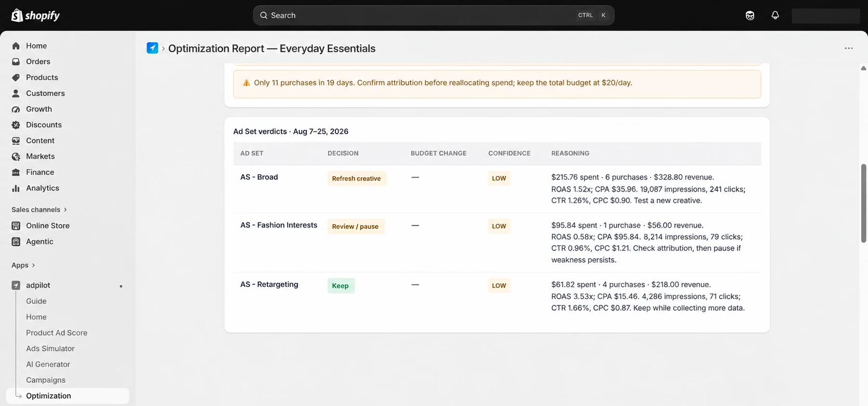
Task: Click the Analytics bar chart icon
Action: (16, 188)
